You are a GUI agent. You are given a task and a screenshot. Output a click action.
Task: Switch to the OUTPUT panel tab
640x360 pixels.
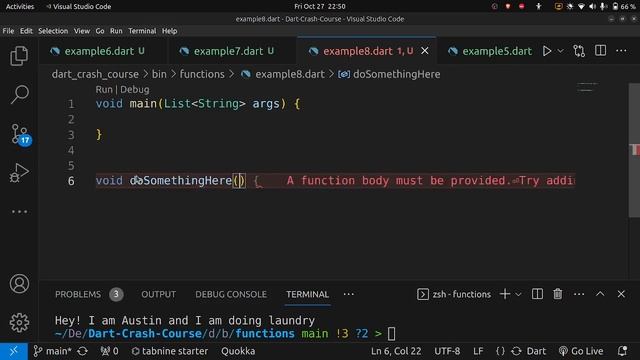click(158, 294)
